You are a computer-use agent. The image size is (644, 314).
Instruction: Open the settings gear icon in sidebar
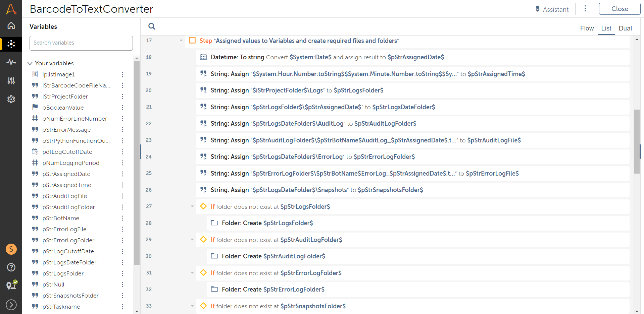pyautogui.click(x=11, y=99)
